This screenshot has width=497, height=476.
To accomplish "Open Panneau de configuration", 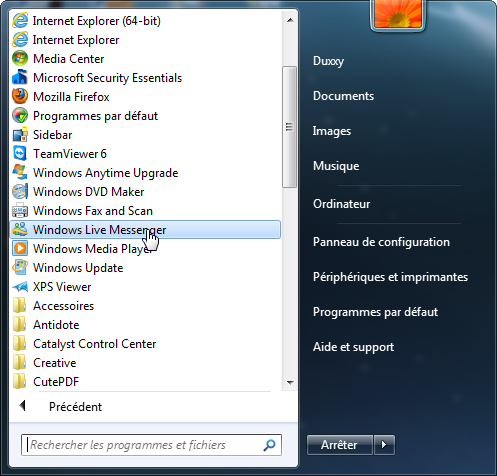I will coord(381,242).
